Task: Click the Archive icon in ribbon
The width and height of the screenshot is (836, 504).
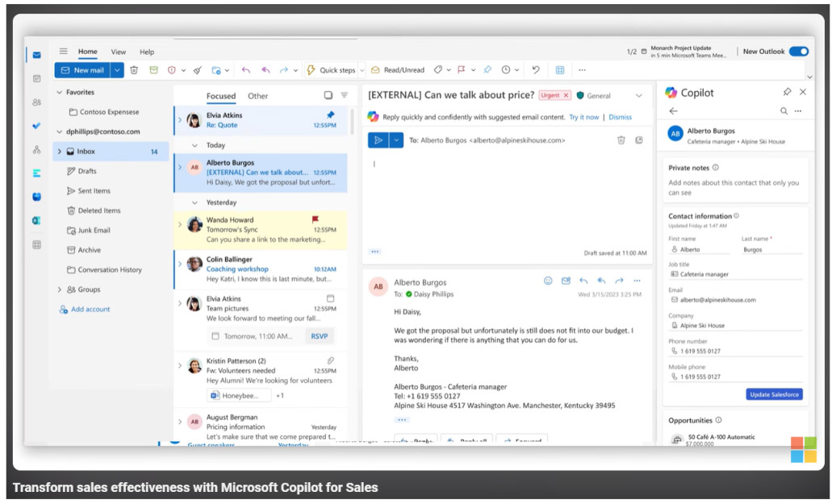Action: coord(153,70)
